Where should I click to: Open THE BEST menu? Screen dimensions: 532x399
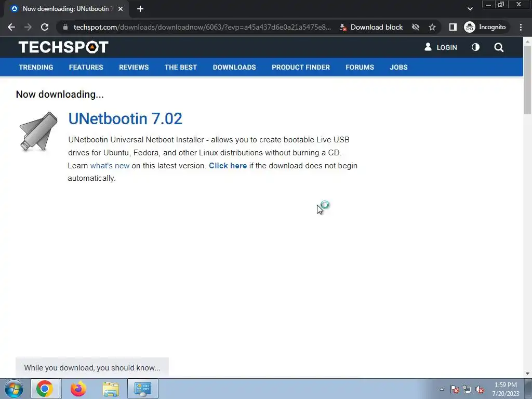click(x=181, y=67)
